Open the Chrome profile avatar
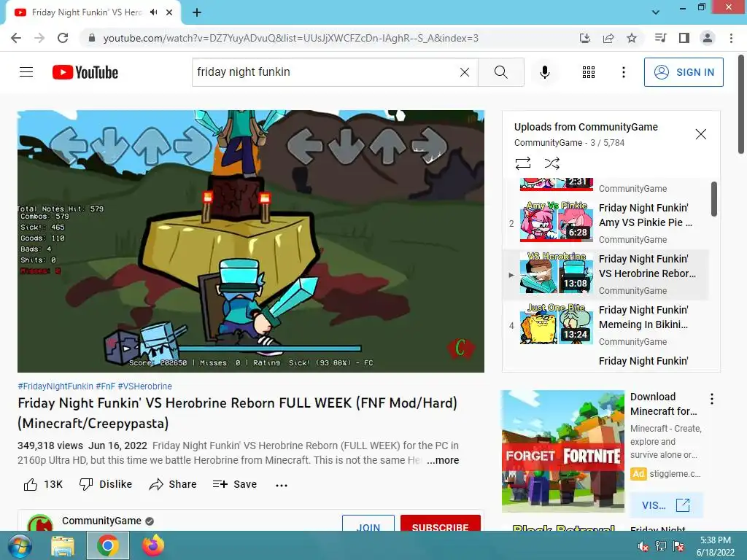Screen dimensions: 747x560 click(708, 38)
